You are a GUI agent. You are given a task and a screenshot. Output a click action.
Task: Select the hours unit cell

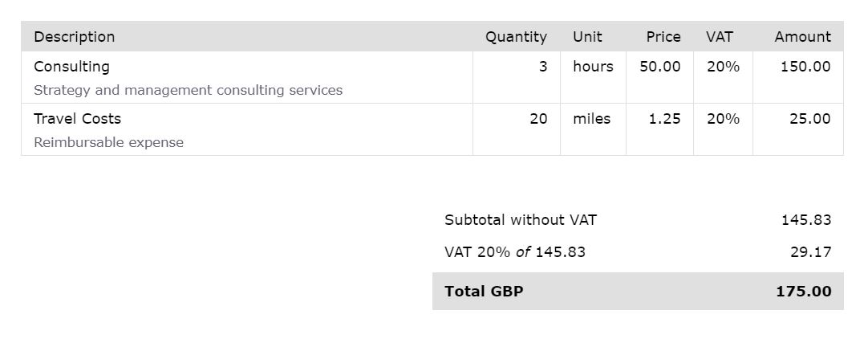[x=593, y=67]
